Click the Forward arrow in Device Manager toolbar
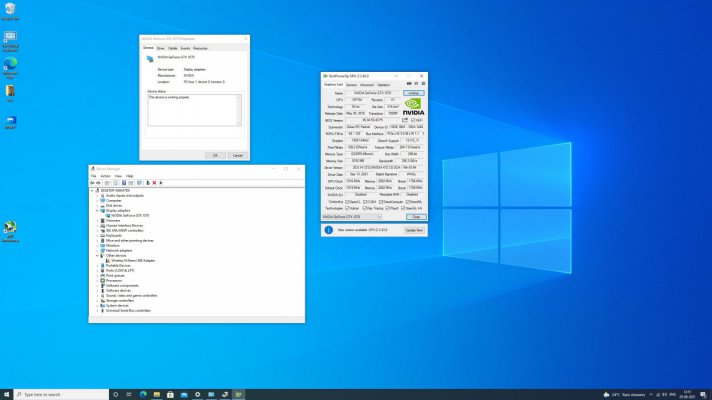 [x=99, y=183]
